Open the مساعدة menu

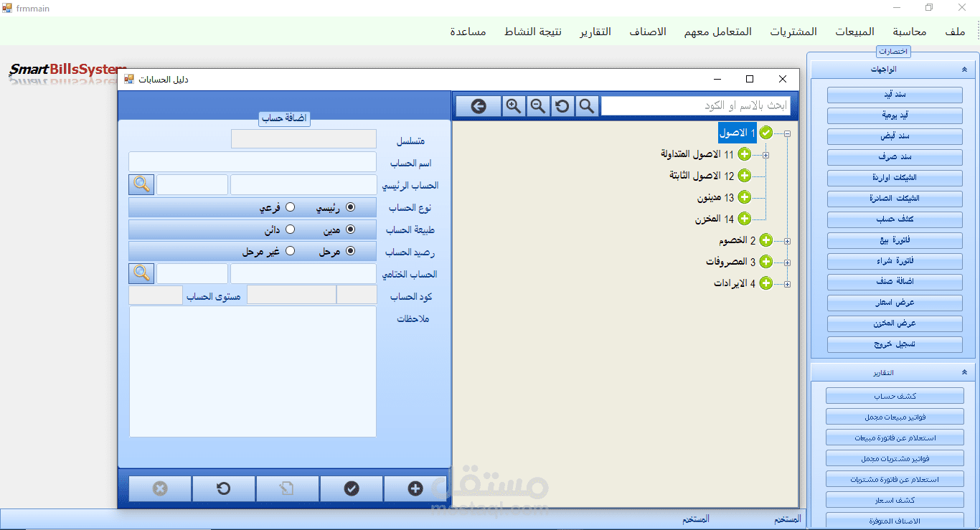(x=468, y=32)
